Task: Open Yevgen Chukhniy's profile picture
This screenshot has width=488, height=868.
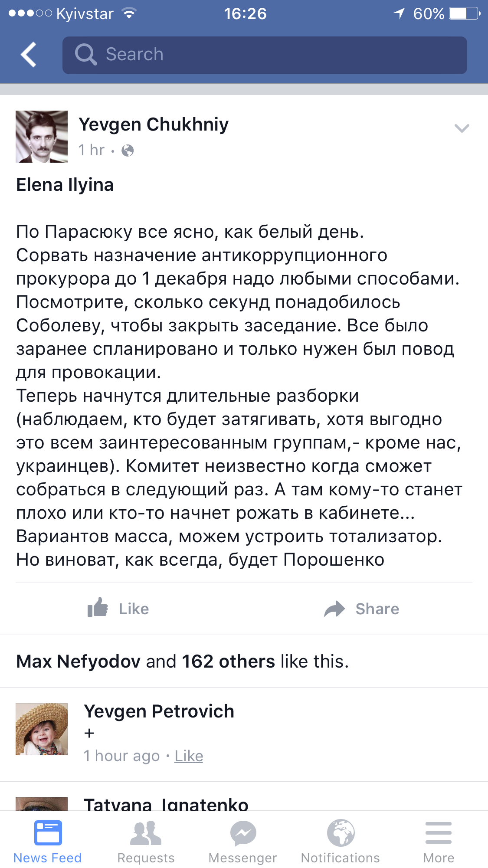Action: tap(42, 137)
